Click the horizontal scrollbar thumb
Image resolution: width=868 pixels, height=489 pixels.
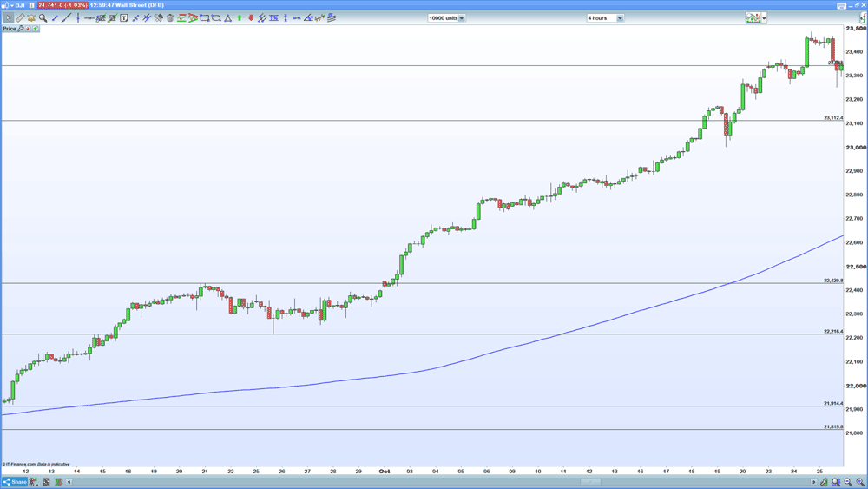click(x=590, y=482)
